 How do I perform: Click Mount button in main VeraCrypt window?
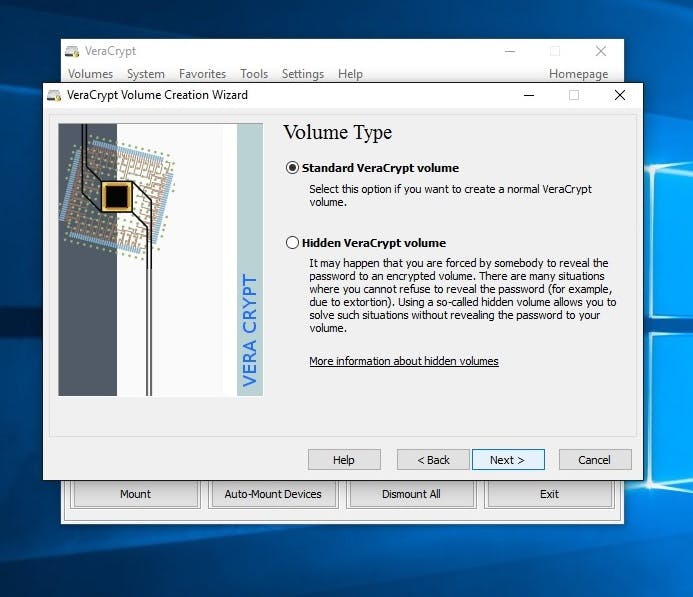[135, 494]
